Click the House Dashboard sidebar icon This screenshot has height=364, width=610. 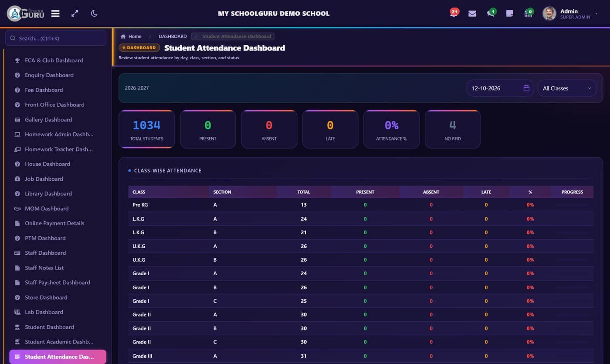[x=17, y=164]
